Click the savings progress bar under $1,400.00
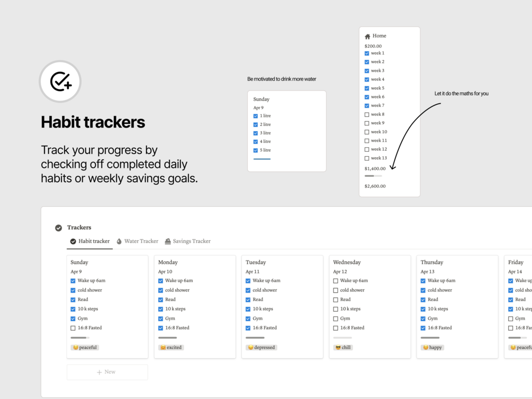The height and width of the screenshot is (399, 532). [373, 176]
